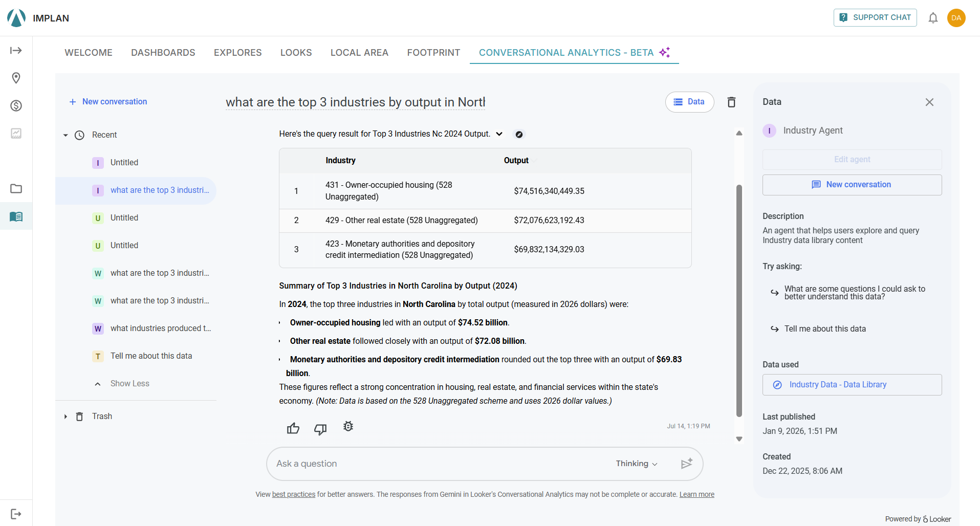
Task: Click the $69,832,134,329.03 output cell
Action: pyautogui.click(x=549, y=250)
